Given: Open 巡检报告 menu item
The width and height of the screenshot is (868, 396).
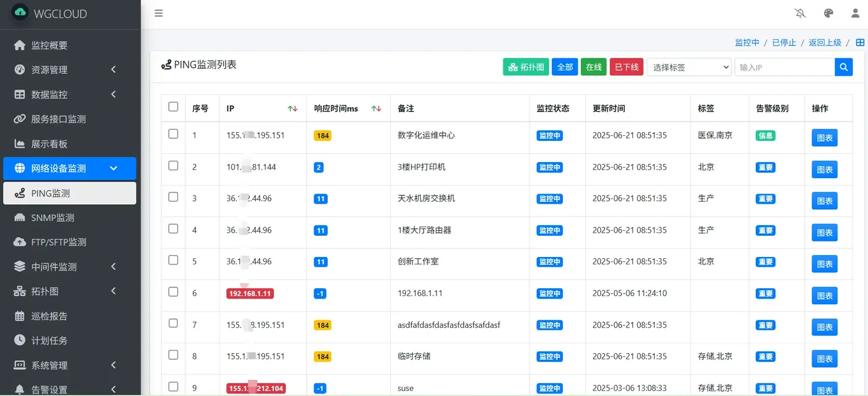Looking at the screenshot, I should 69,316.
